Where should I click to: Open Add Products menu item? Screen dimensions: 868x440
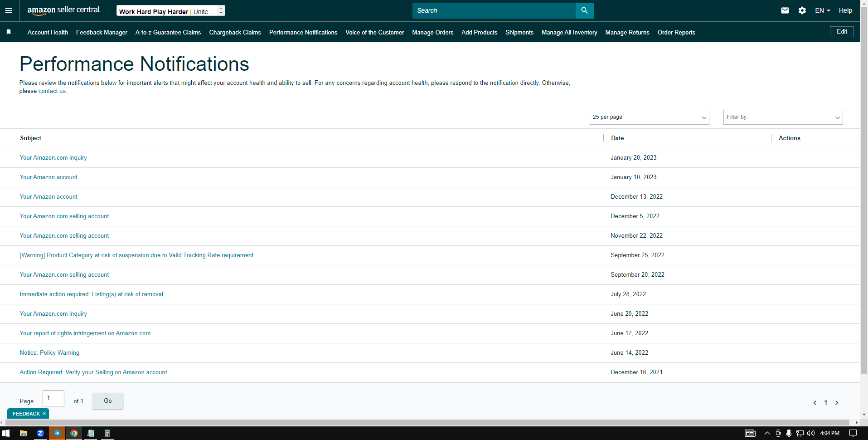click(479, 32)
